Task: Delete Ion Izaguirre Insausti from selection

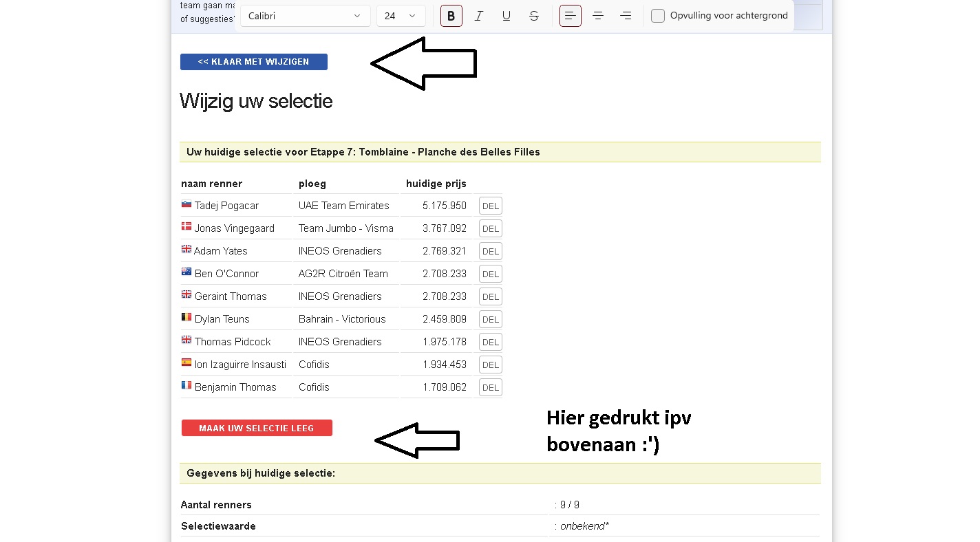Action: click(491, 365)
